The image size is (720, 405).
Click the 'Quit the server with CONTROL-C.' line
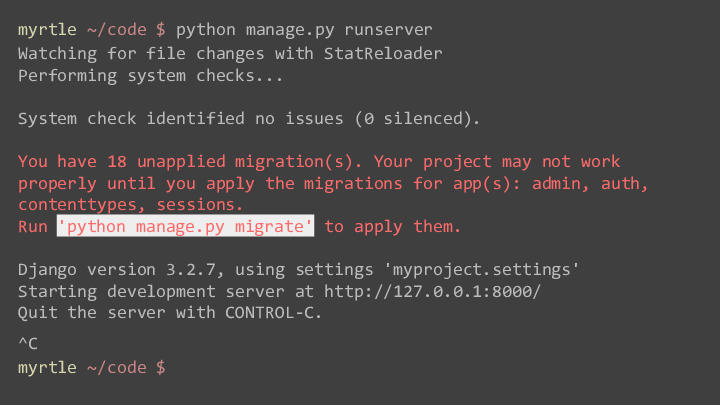(170, 313)
